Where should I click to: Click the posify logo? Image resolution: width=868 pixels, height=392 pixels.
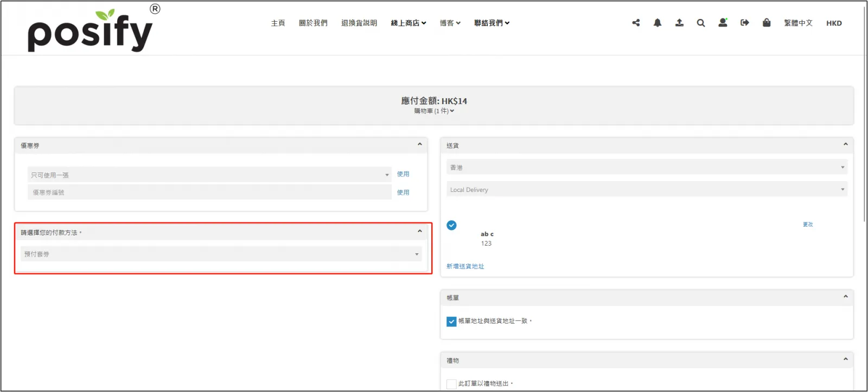click(x=91, y=30)
